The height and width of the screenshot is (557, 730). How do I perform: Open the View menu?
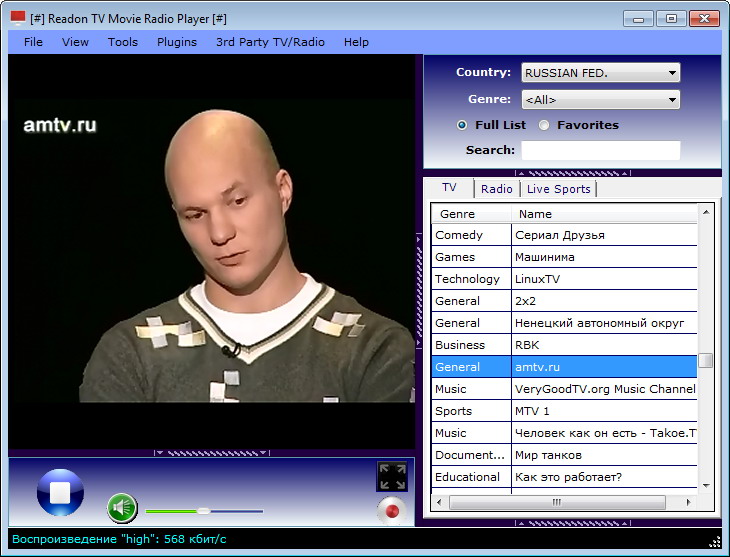coord(75,42)
